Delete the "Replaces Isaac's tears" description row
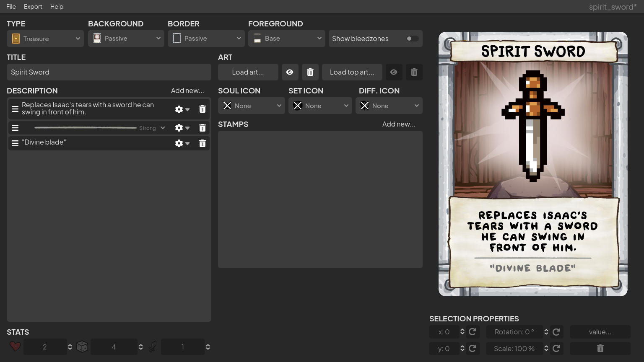644x362 pixels. tap(203, 109)
